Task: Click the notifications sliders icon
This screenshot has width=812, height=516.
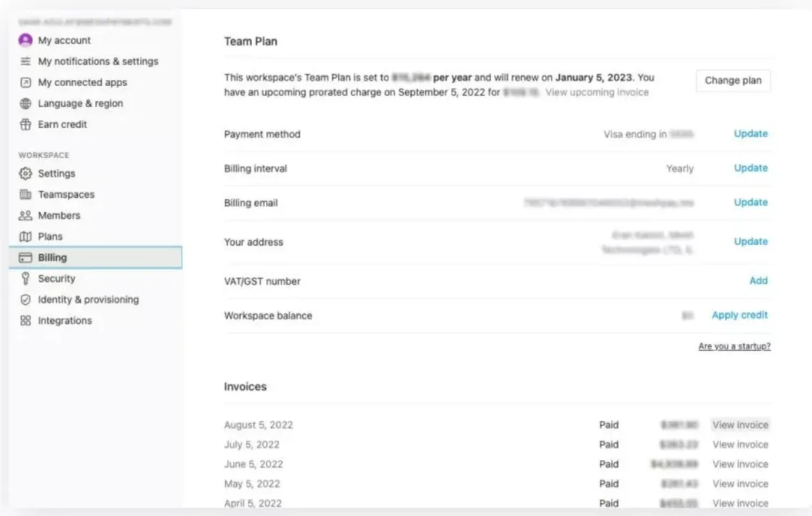Action: (x=25, y=62)
